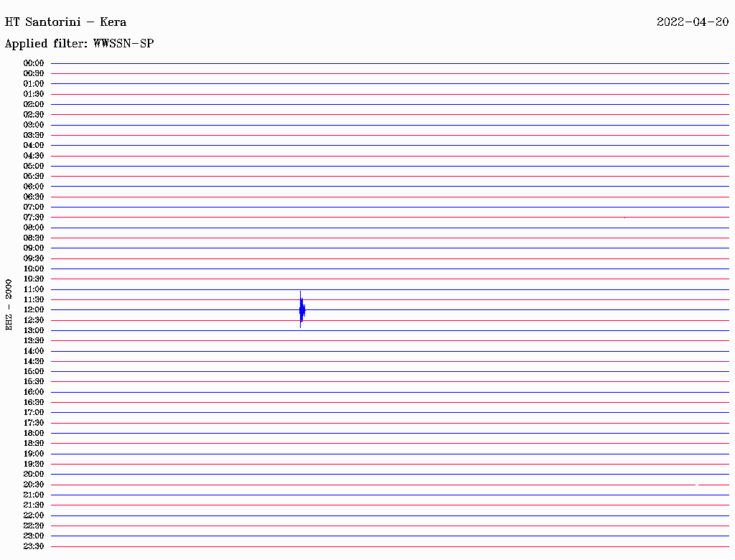
Task: Click the 23:00 time label
Action: click(x=34, y=536)
